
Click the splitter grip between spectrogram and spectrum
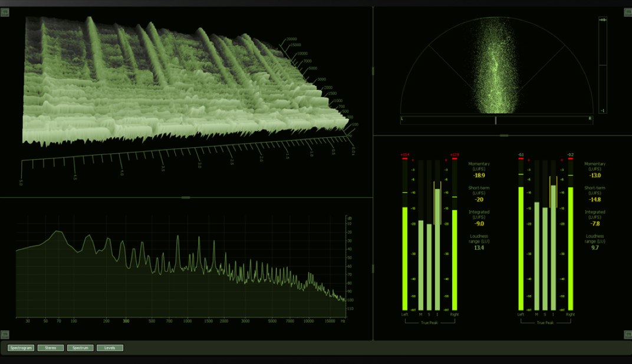click(186, 197)
